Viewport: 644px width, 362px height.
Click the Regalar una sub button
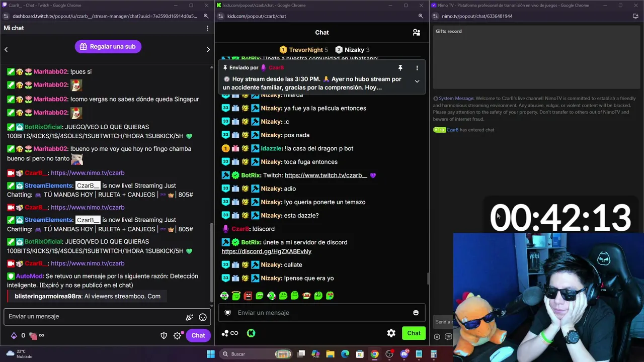pos(108,46)
